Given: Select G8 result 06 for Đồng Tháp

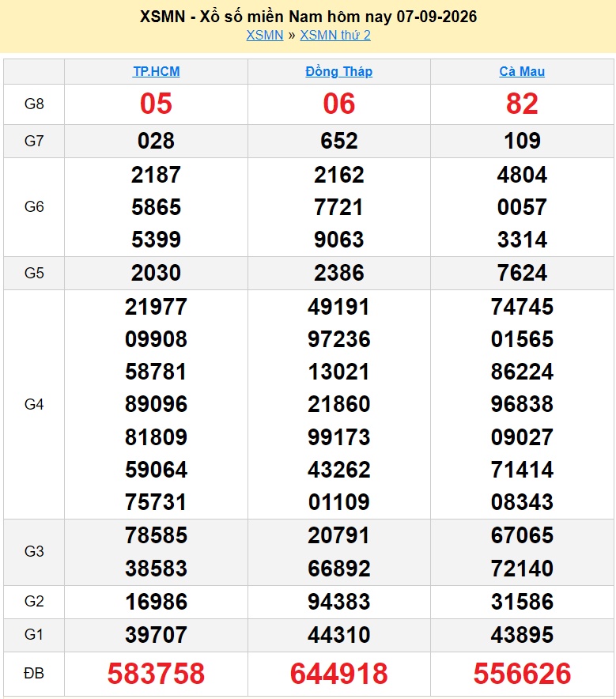Looking at the screenshot, I should [x=338, y=104].
